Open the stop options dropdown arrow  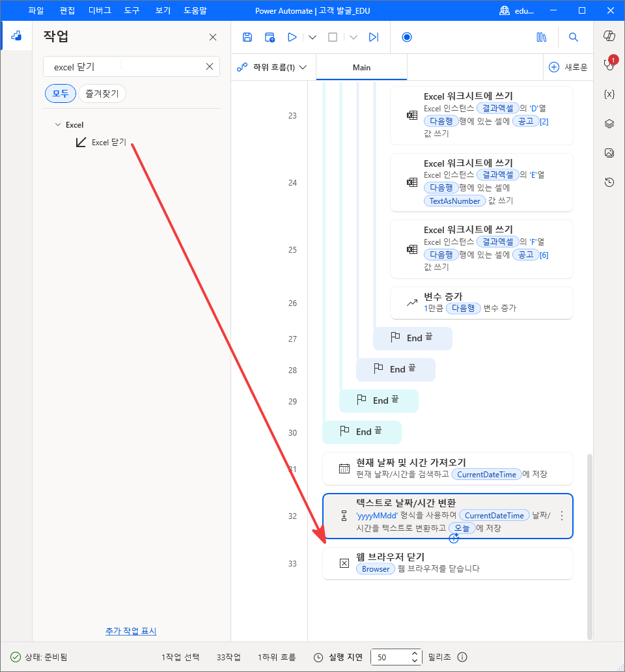[353, 37]
